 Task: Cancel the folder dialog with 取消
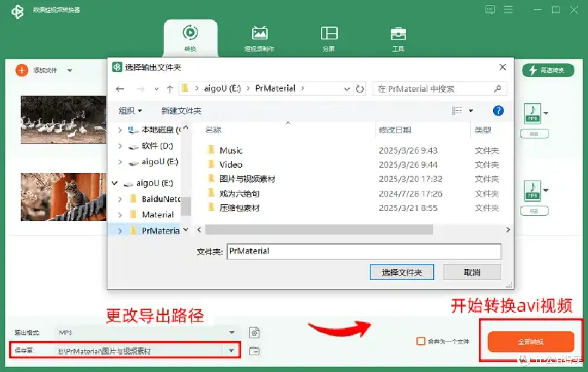pos(472,272)
